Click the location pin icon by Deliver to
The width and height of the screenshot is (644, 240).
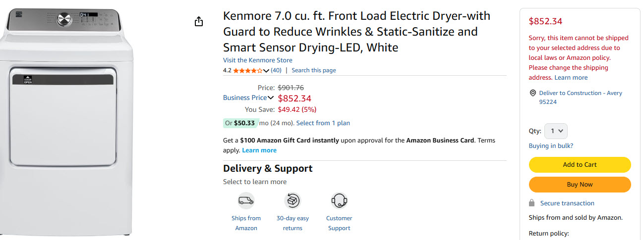click(532, 93)
